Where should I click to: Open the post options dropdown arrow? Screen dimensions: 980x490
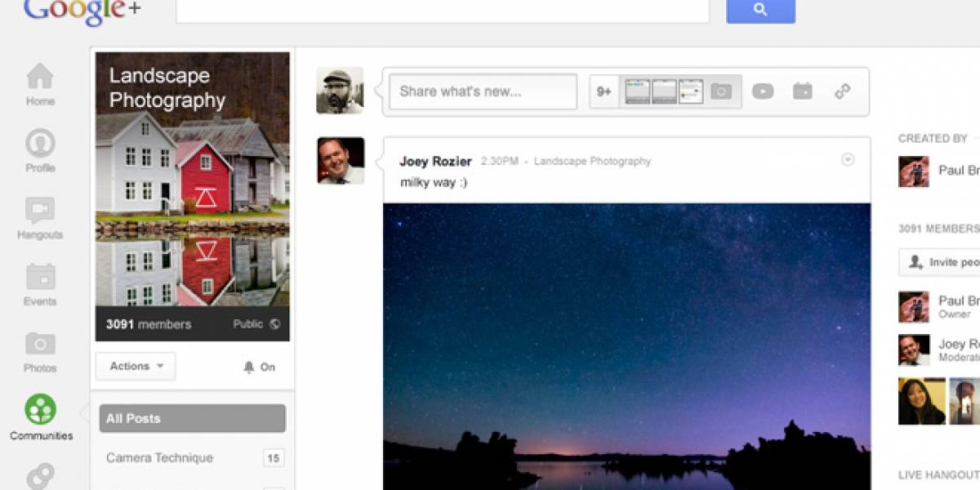pos(848,160)
